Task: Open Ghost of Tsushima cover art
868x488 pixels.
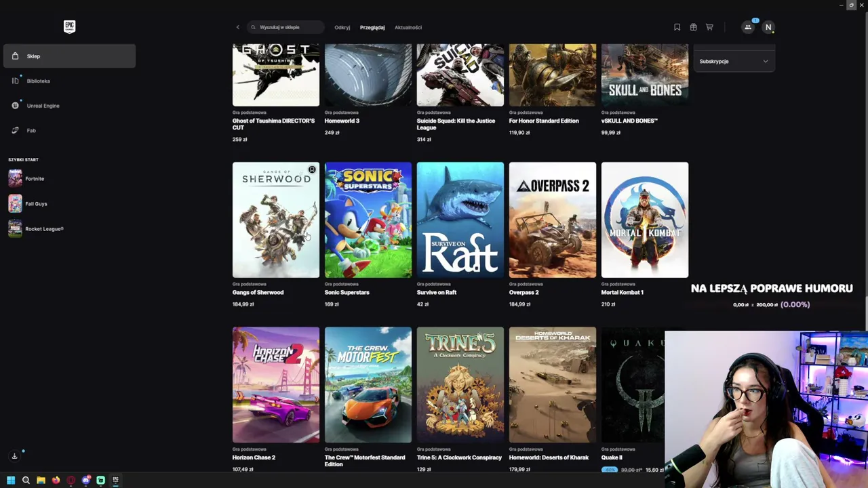Action: click(x=276, y=75)
